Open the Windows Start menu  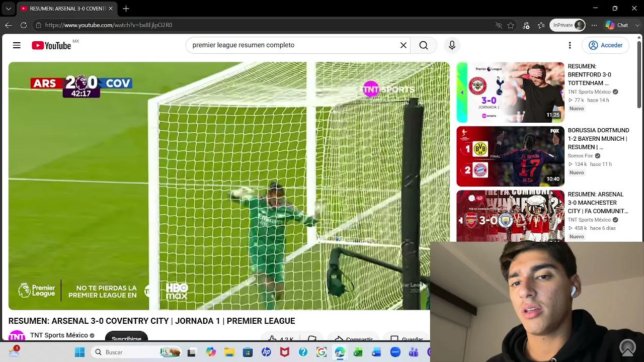pyautogui.click(x=79, y=352)
